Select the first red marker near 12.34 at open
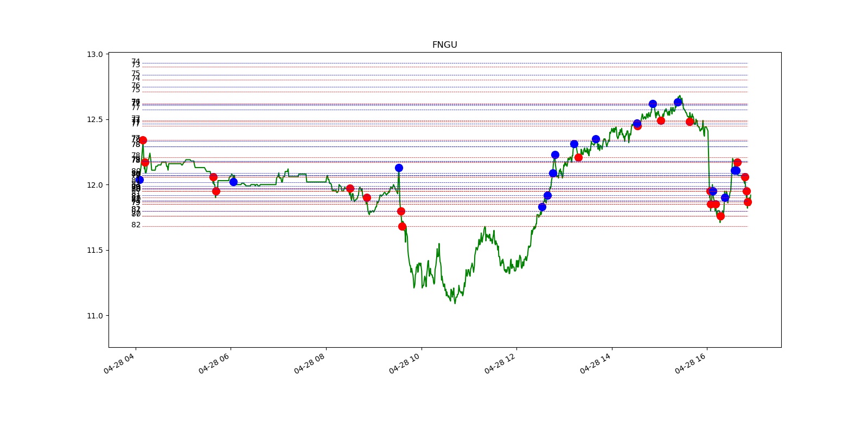Screen dimensions: 868x434 coord(143,140)
